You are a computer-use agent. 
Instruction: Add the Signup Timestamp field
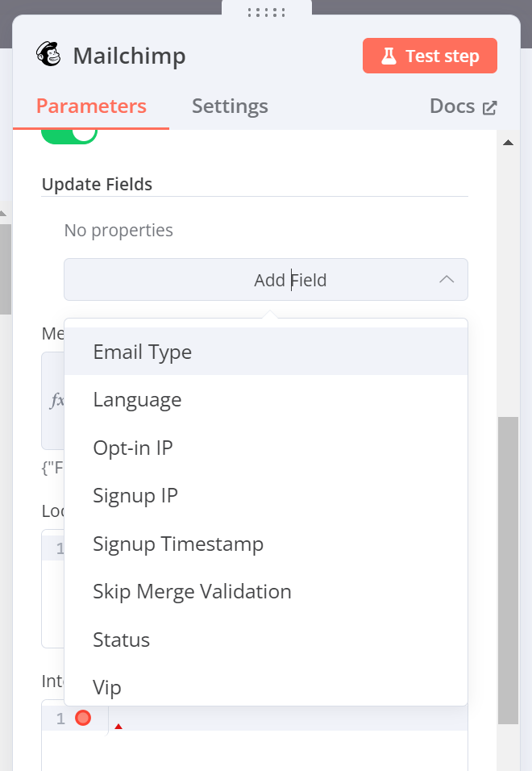pyautogui.click(x=266, y=544)
